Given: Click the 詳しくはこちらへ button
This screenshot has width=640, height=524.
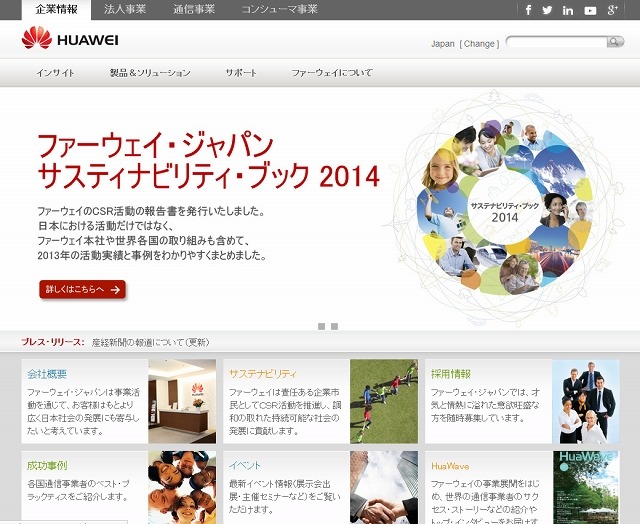Looking at the screenshot, I should pos(82,289).
